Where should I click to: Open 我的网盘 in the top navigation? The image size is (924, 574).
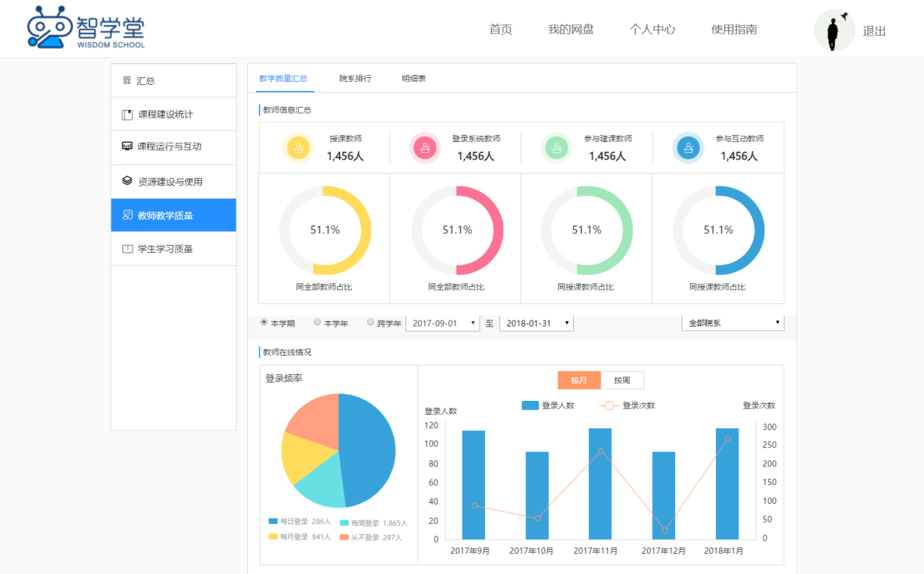click(x=571, y=30)
